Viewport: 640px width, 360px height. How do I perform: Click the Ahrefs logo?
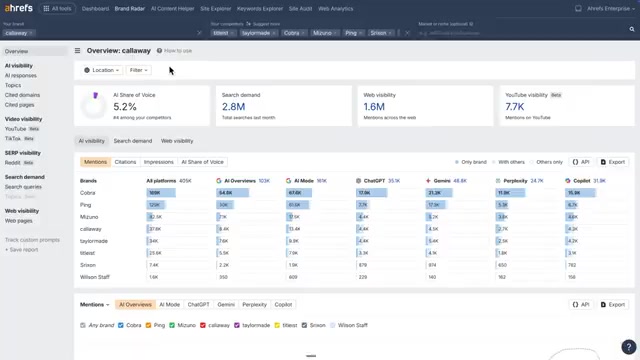[x=18, y=8]
